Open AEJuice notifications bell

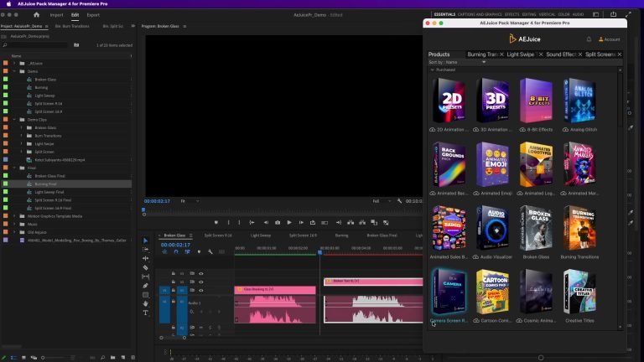tap(589, 39)
